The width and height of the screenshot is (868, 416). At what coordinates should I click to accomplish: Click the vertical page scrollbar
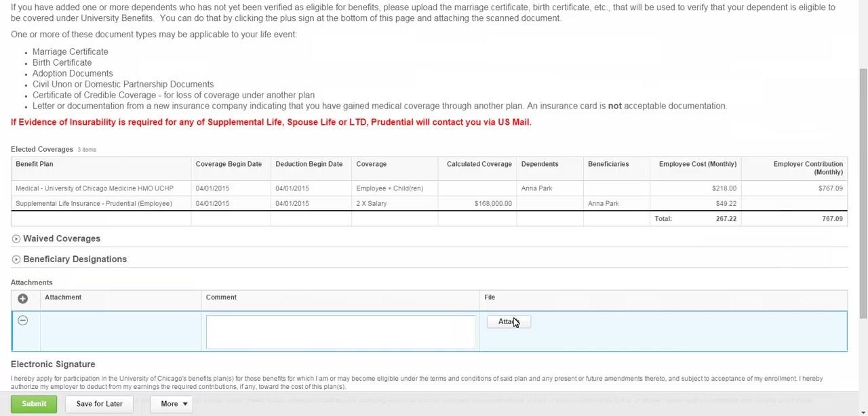point(863,193)
